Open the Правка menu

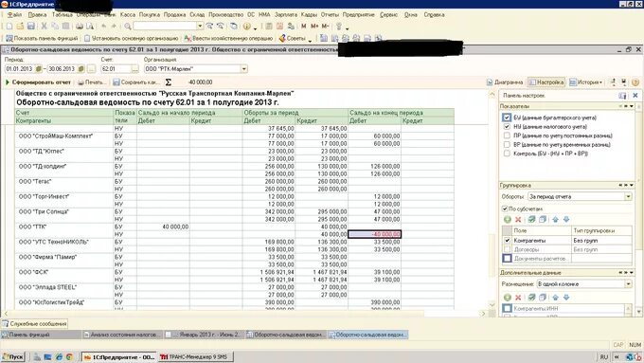(x=37, y=14)
